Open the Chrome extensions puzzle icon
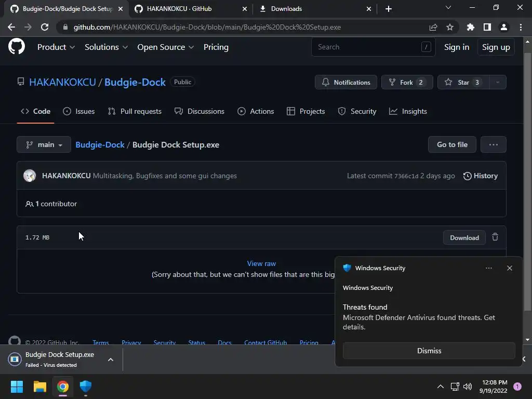Screen dimensions: 532x399 coord(470,27)
